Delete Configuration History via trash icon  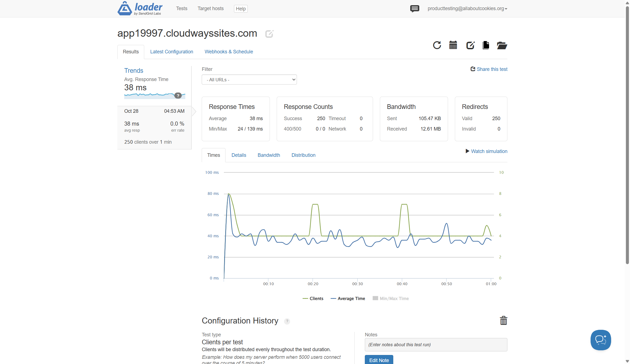504,320
